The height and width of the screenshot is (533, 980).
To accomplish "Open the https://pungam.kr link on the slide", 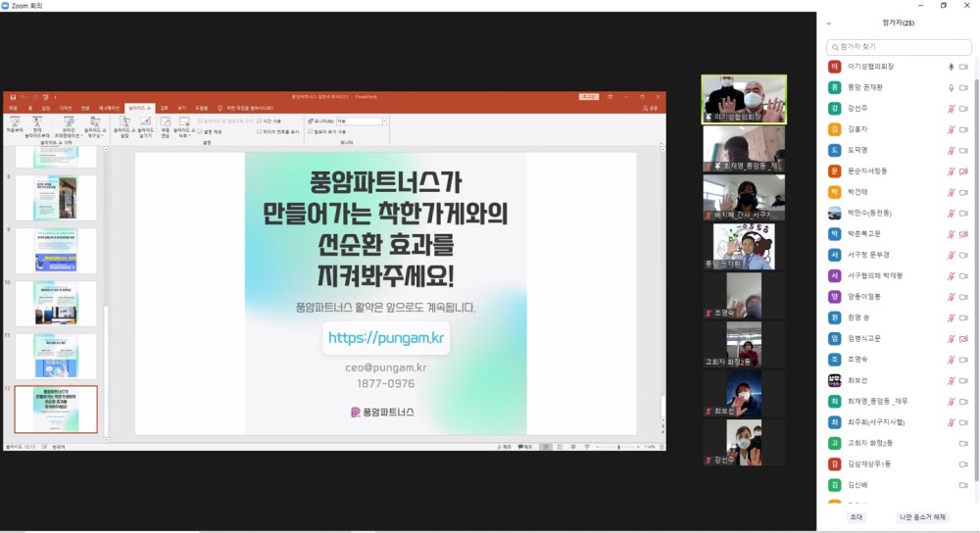I will pos(385,338).
